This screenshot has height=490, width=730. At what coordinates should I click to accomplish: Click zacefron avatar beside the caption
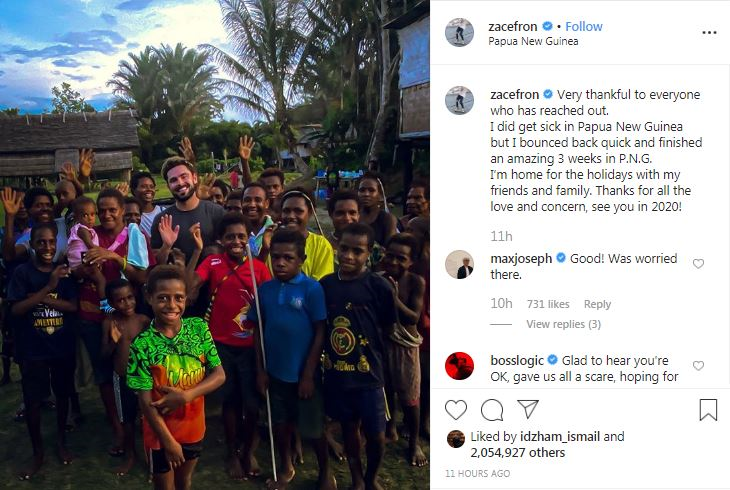point(460,100)
